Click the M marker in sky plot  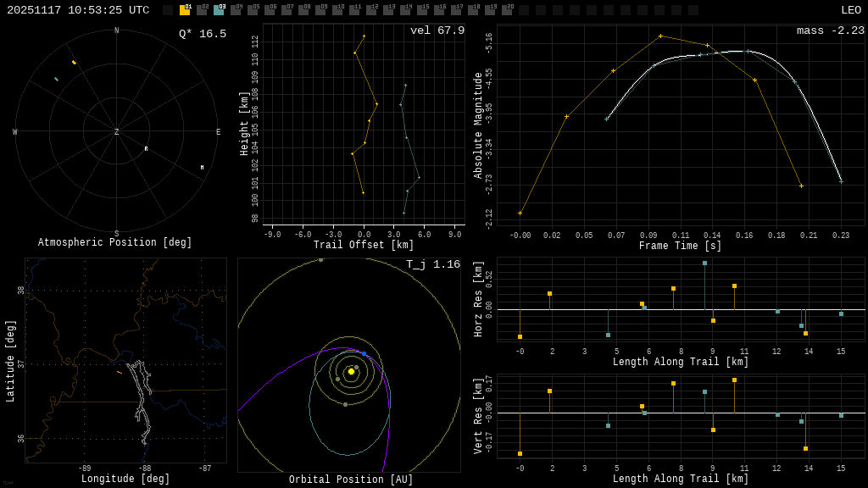tap(202, 168)
